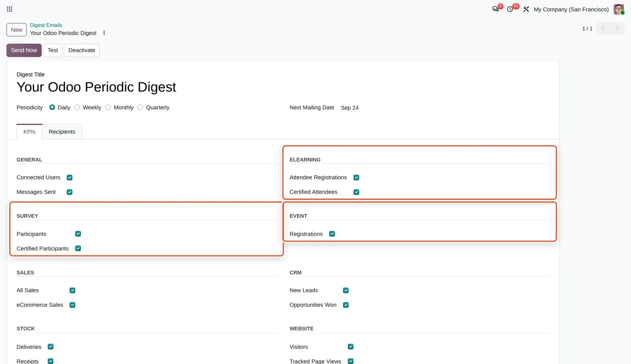Click the SURVEY section heading
This screenshot has width=631, height=364.
pyautogui.click(x=27, y=216)
